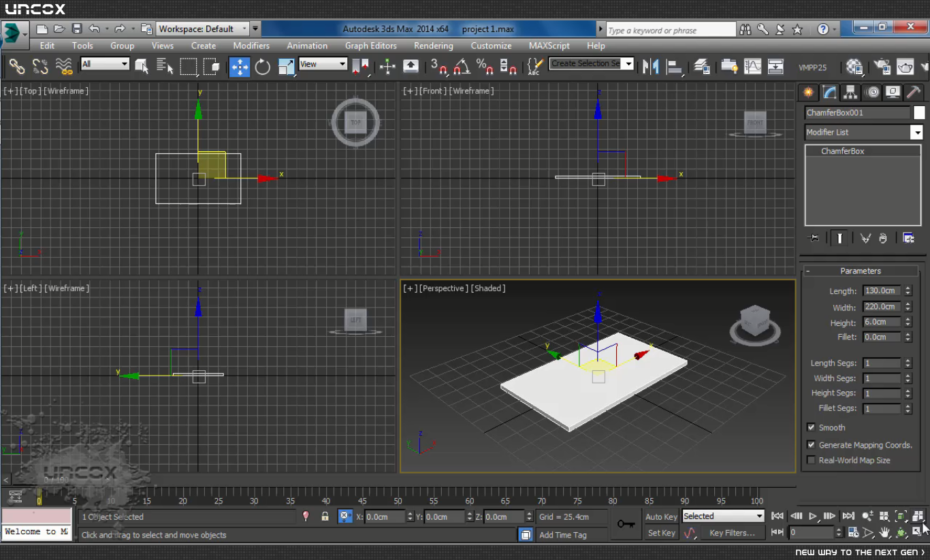Open the undo history dropdown arrow
Image resolution: width=930 pixels, height=560 pixels.
click(x=106, y=29)
